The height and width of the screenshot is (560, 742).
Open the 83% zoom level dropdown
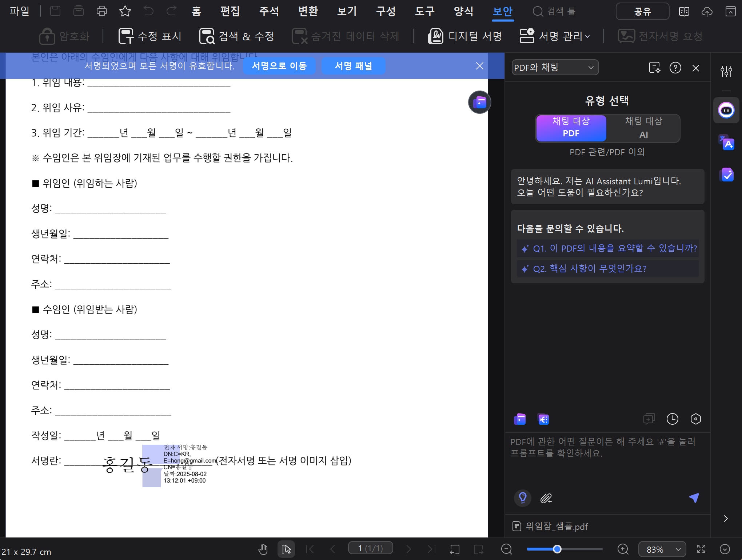pos(662,549)
